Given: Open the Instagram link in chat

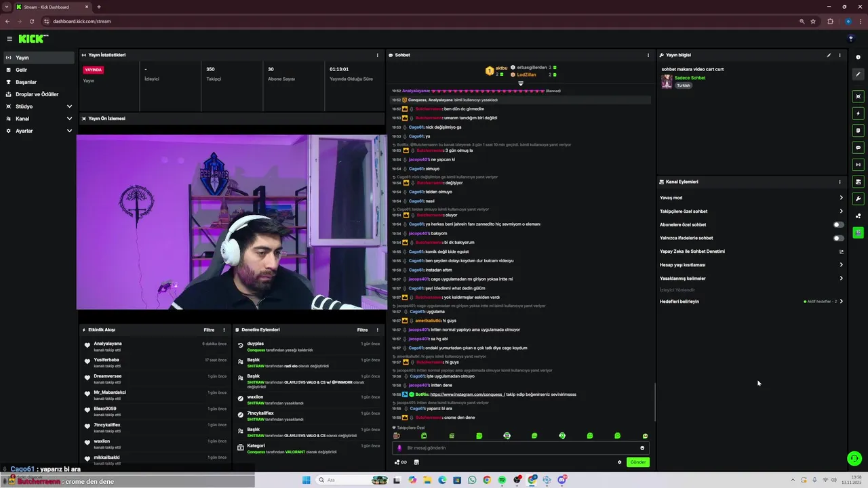Looking at the screenshot, I should (467, 394).
